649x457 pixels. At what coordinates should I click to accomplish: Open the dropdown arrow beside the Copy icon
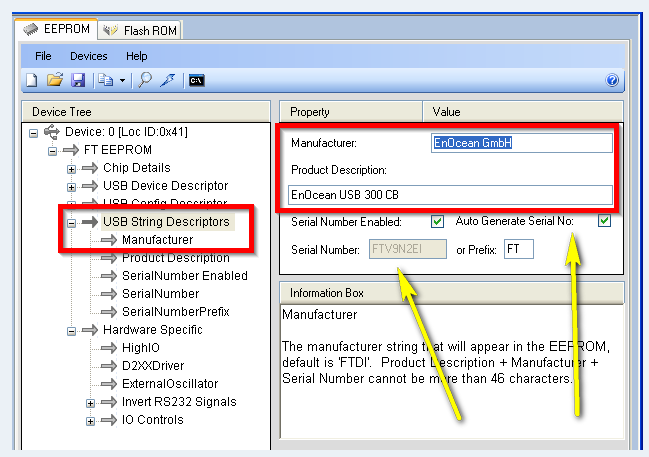[123, 80]
